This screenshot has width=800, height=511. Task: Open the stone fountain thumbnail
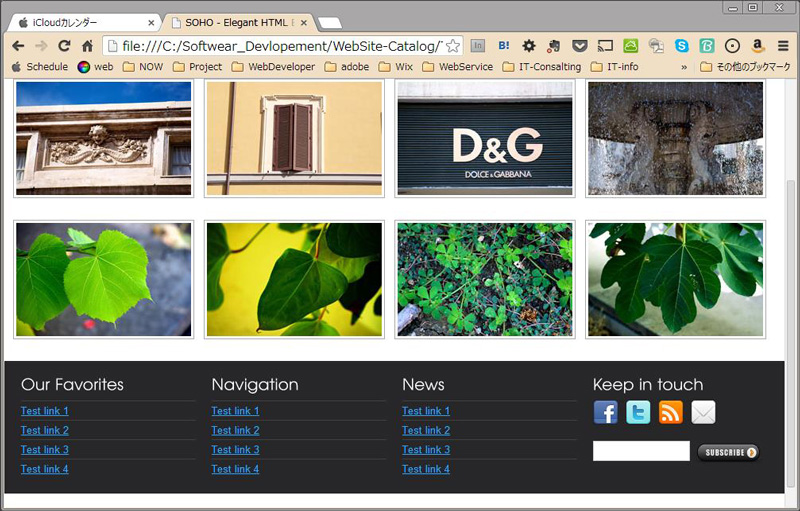click(x=676, y=138)
